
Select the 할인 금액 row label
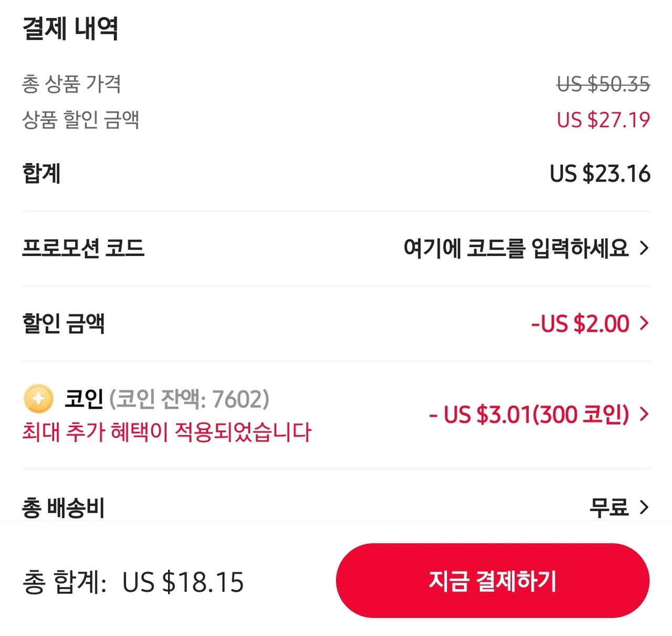pos(64,323)
